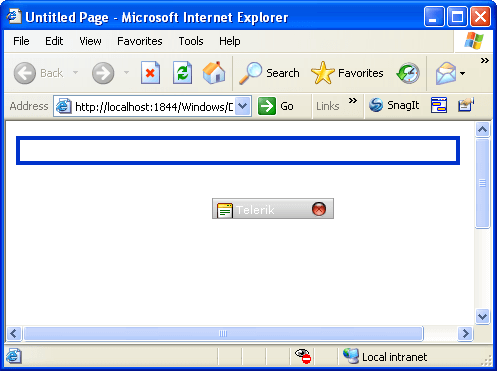Click the Mail envelope icon
This screenshot has width=497, height=371.
(446, 73)
